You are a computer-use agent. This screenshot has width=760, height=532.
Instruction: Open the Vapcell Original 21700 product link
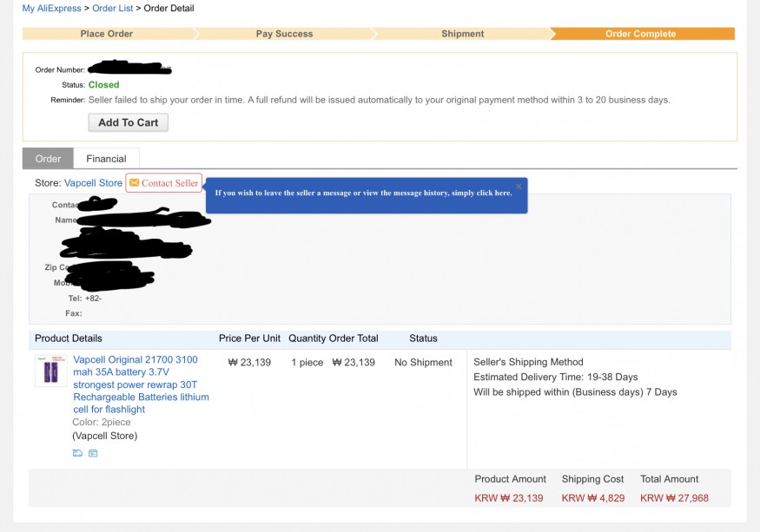tap(141, 384)
